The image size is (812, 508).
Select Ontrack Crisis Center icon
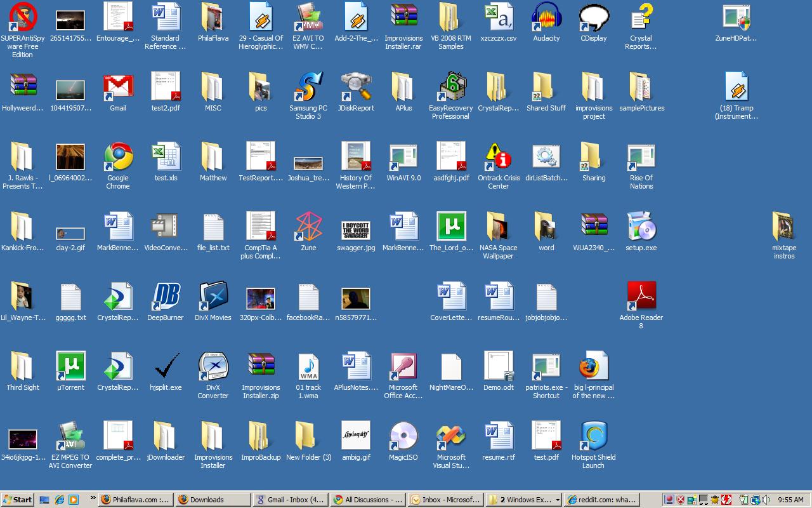(499, 157)
